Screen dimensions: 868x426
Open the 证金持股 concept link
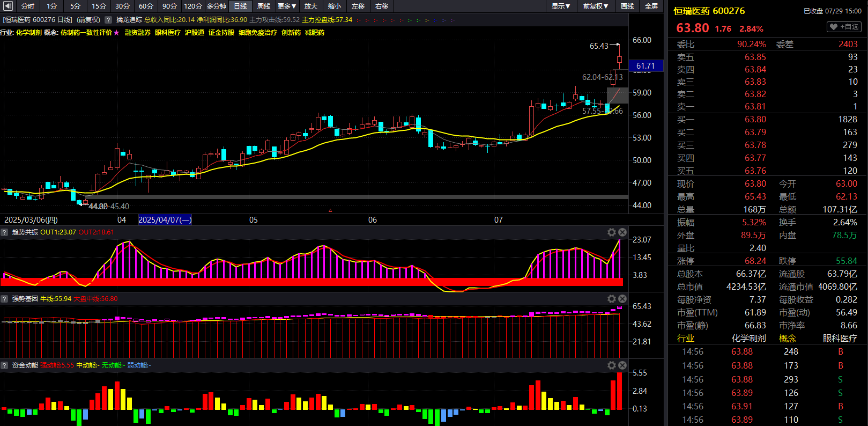(x=221, y=33)
